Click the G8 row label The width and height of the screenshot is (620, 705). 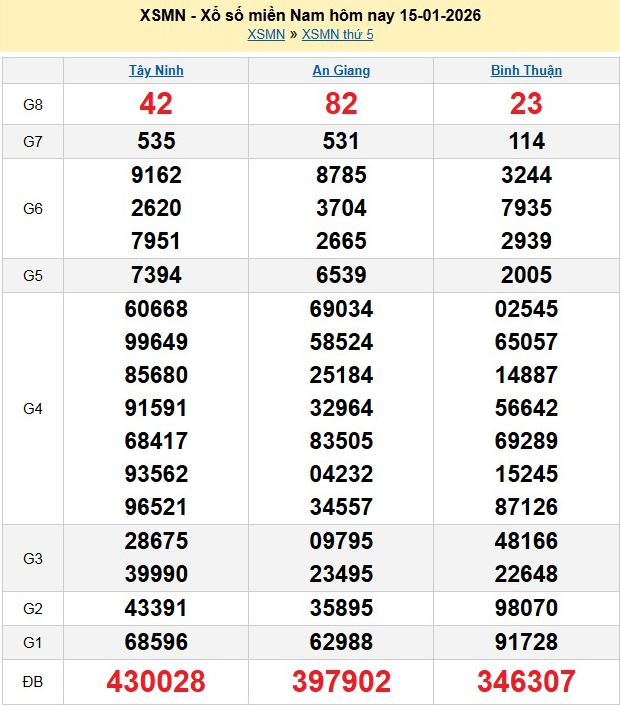(33, 104)
